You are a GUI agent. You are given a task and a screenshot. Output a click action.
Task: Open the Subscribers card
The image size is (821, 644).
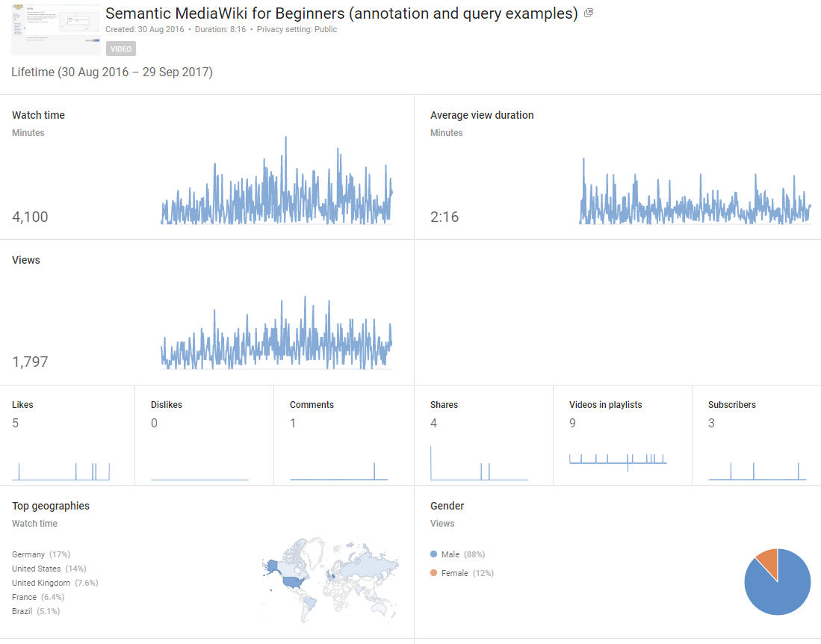[757, 435]
